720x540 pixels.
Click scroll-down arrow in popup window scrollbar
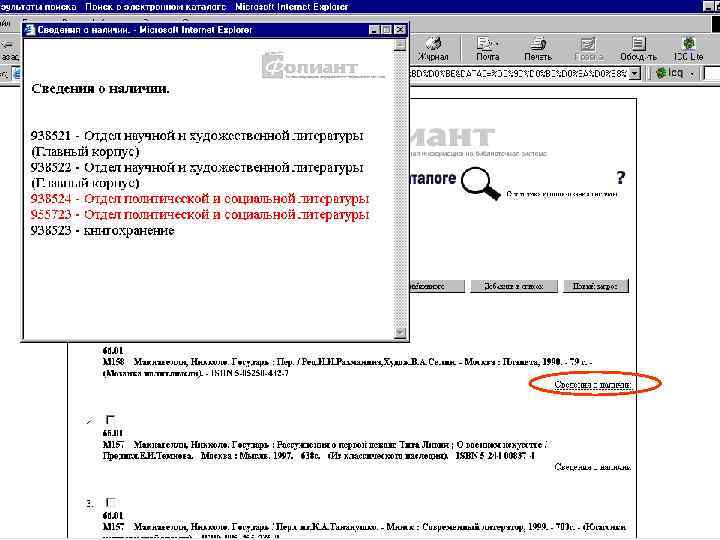[x=400, y=332]
